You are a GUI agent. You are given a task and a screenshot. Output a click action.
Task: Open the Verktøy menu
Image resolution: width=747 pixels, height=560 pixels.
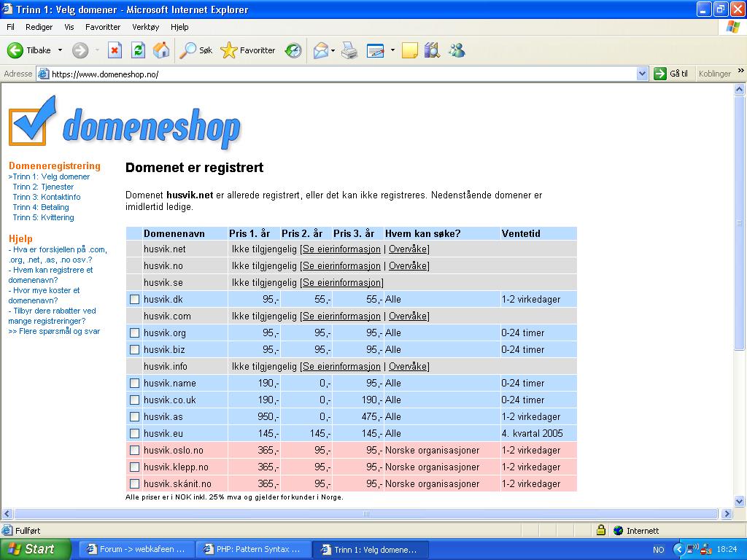(146, 27)
